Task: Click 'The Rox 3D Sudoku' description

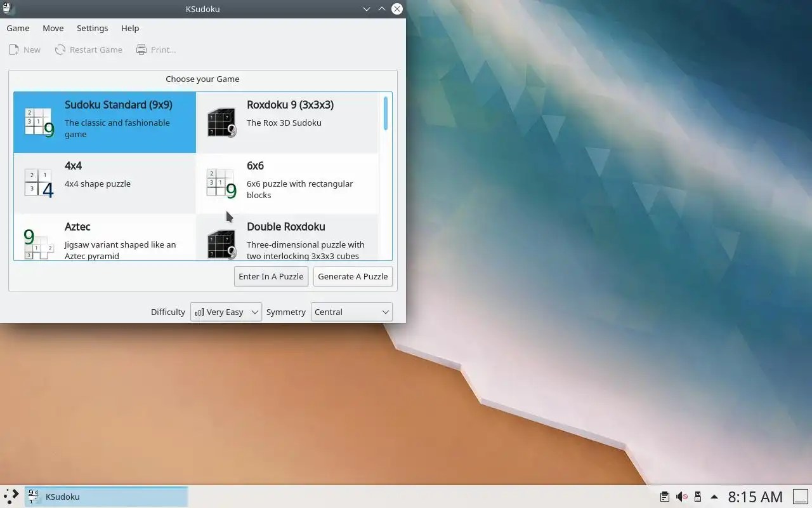Action: tap(284, 123)
